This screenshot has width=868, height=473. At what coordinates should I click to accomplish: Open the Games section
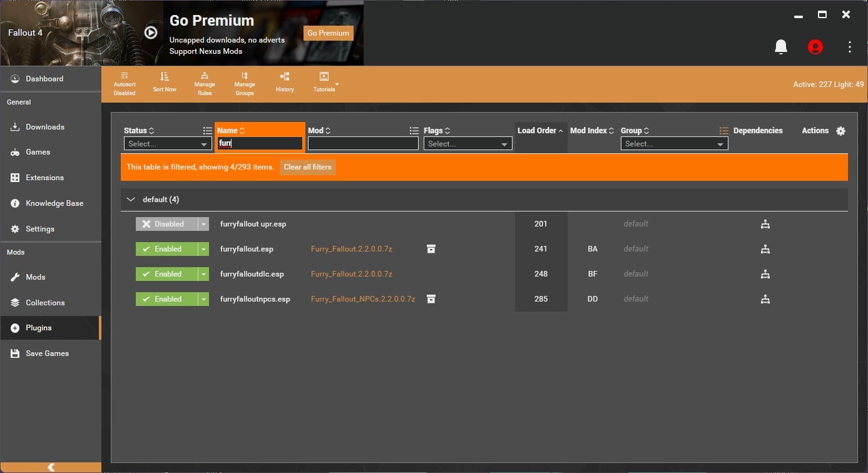click(51, 152)
